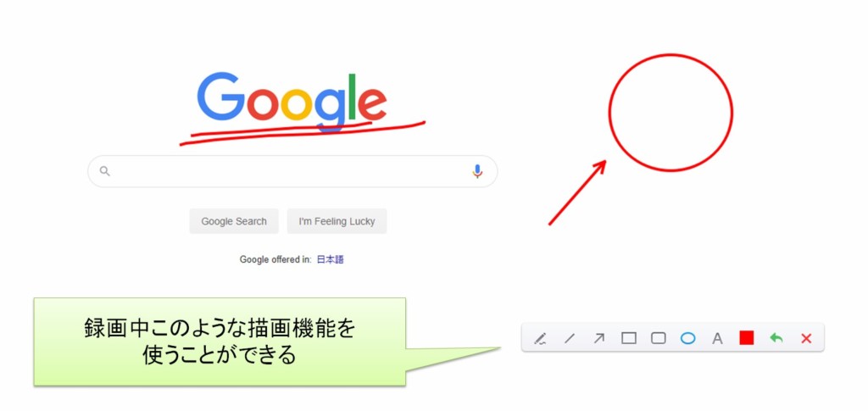
Task: Click the magnifier icon in search bar
Action: click(104, 171)
